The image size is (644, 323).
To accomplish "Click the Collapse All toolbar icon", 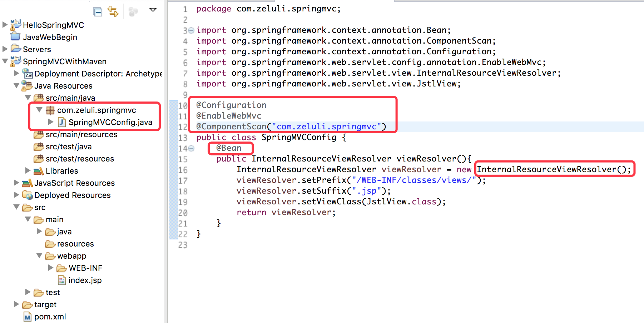I will point(98,12).
